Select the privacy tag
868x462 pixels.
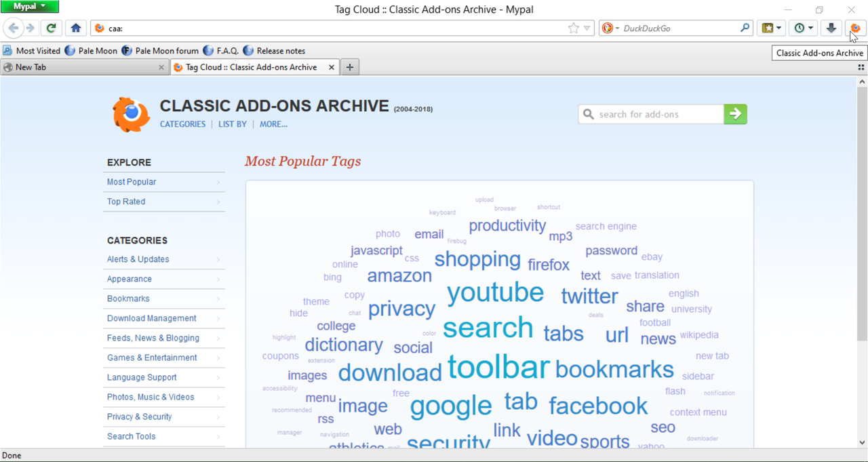click(x=401, y=309)
